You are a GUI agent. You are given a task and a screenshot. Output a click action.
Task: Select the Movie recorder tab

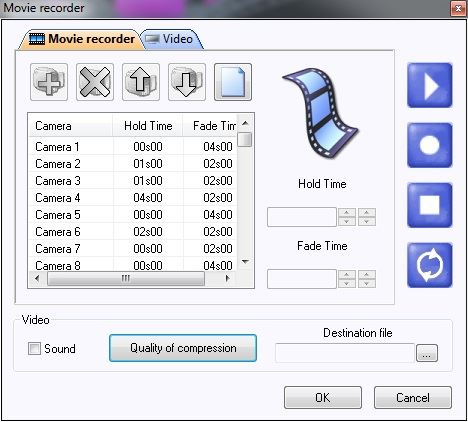[x=82, y=39]
